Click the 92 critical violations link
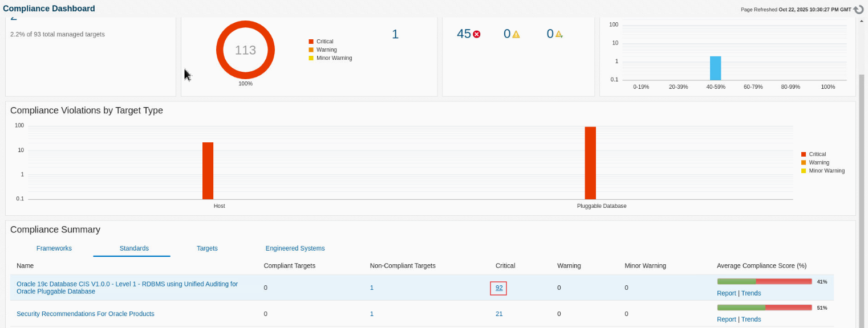The height and width of the screenshot is (328, 868). coord(499,288)
